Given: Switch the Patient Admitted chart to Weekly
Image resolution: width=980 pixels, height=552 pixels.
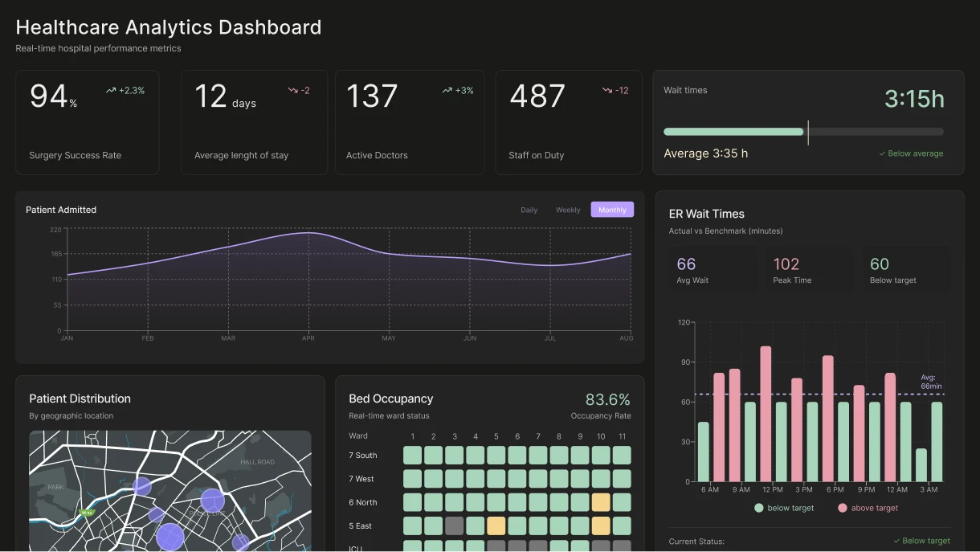Looking at the screenshot, I should click(x=568, y=210).
